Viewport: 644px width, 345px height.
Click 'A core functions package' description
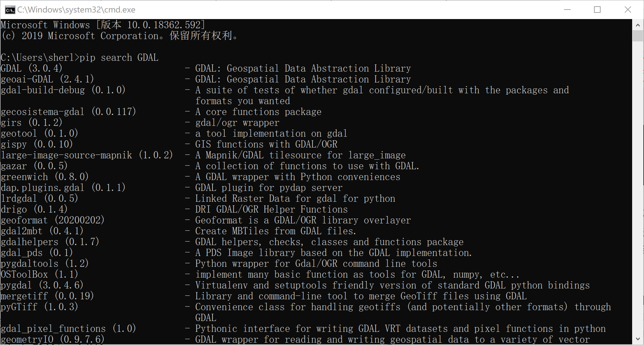pyautogui.click(x=258, y=112)
